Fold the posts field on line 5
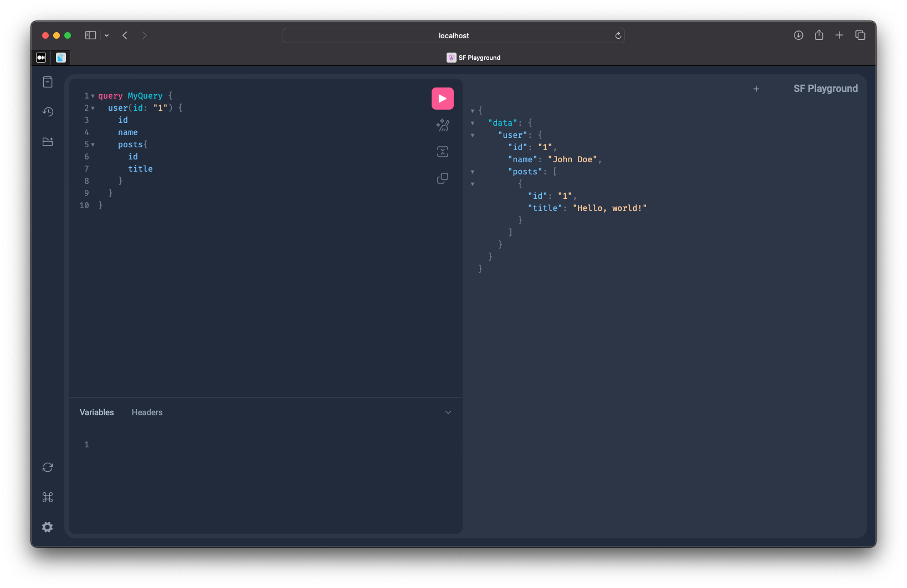Image resolution: width=907 pixels, height=588 pixels. [x=93, y=145]
